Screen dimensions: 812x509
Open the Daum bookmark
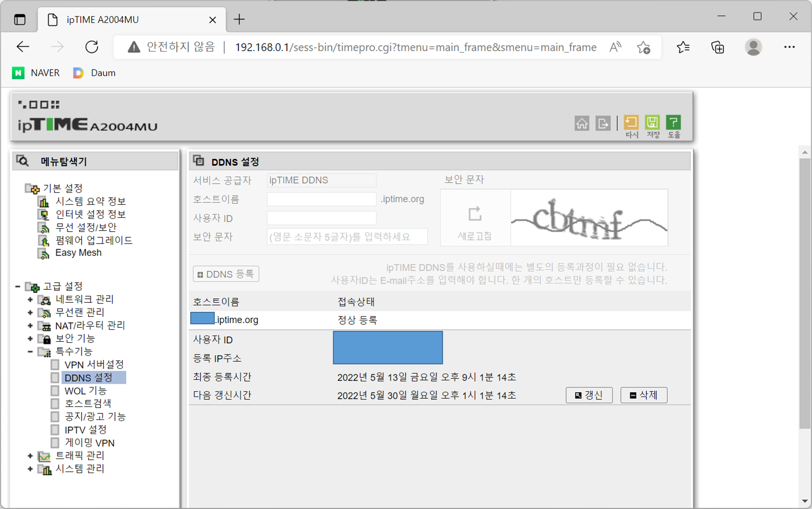[x=94, y=73]
